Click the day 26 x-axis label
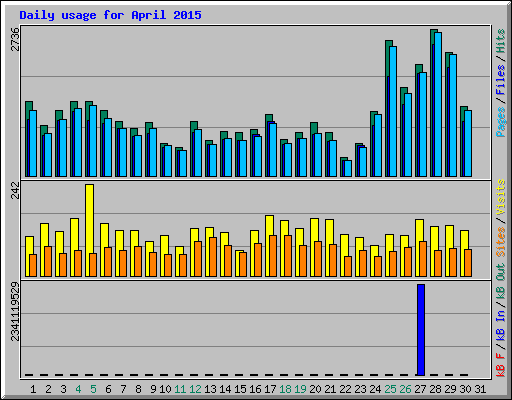512x400 pixels. (x=405, y=389)
